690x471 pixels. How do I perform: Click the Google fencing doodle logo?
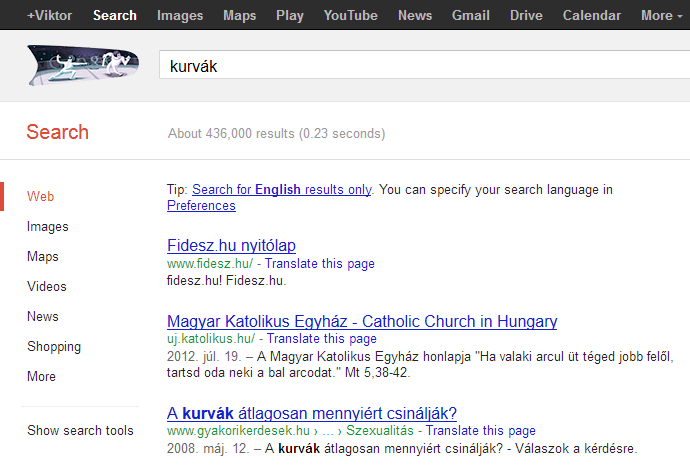coord(83,65)
